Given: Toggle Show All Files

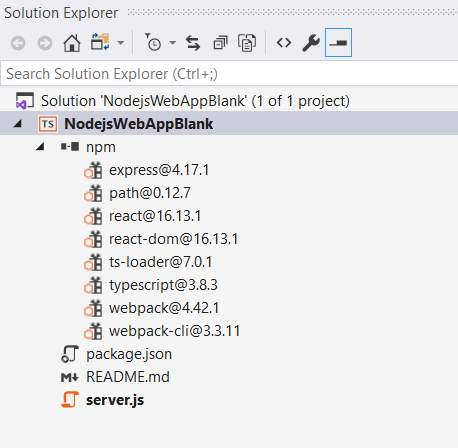Looking at the screenshot, I should tap(247, 43).
